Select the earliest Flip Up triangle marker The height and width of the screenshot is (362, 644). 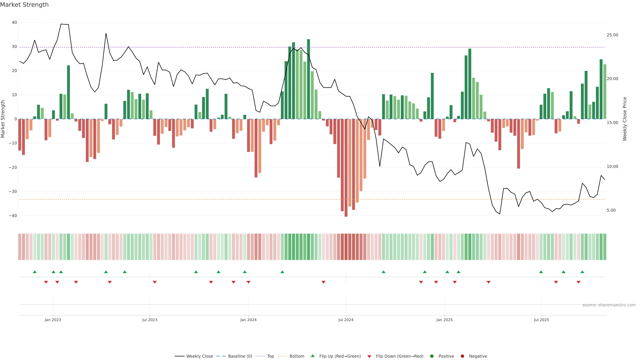coord(35,272)
